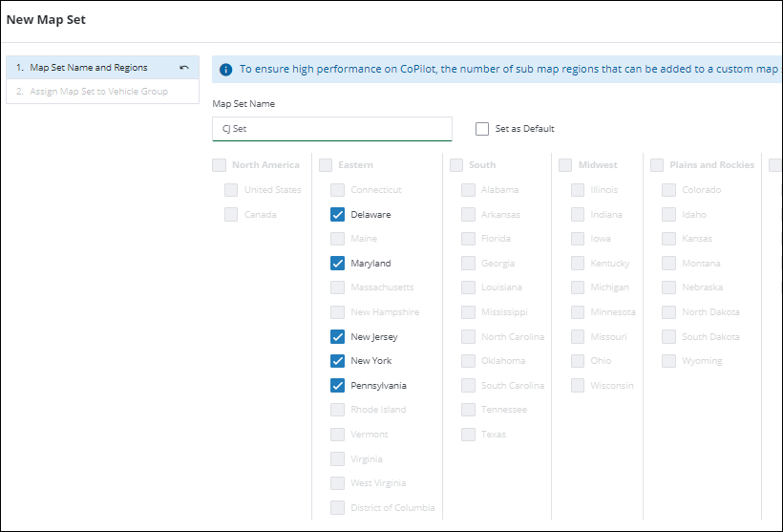Image resolution: width=783 pixels, height=532 pixels.
Task: Tick the District of Columbia checkbox
Action: click(x=337, y=508)
